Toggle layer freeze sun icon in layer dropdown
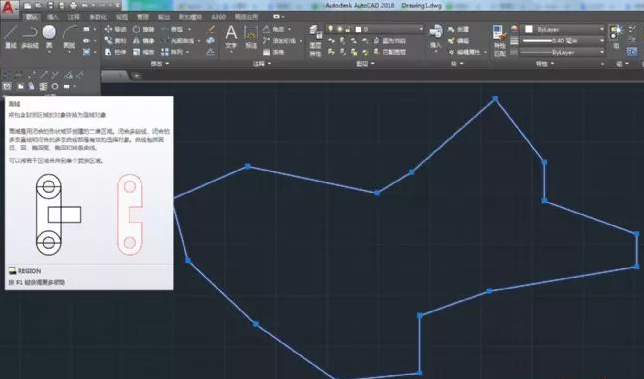 click(340, 29)
